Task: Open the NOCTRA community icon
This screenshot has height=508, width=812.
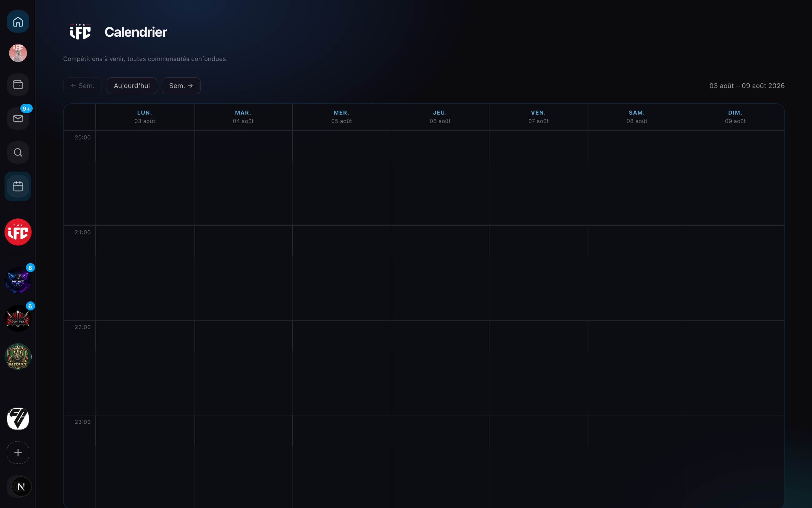Action: pyautogui.click(x=18, y=318)
